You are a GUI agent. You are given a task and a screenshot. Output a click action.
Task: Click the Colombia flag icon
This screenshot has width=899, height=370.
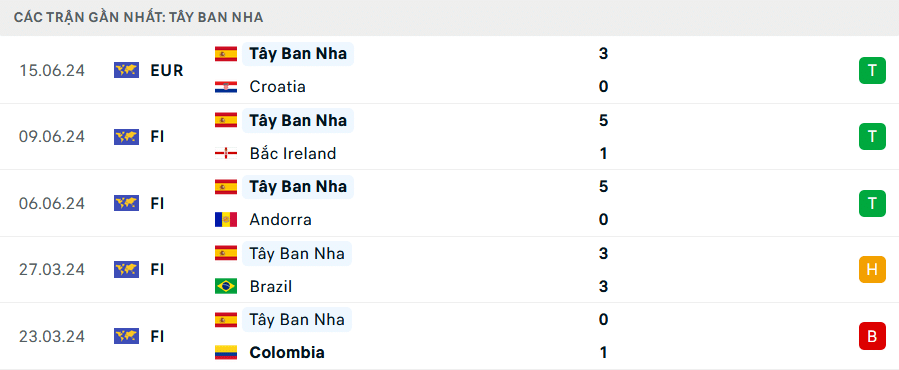(226, 352)
